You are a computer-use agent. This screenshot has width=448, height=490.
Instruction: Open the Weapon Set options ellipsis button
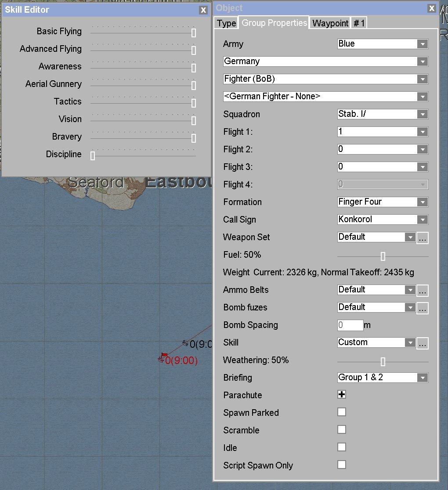(423, 238)
